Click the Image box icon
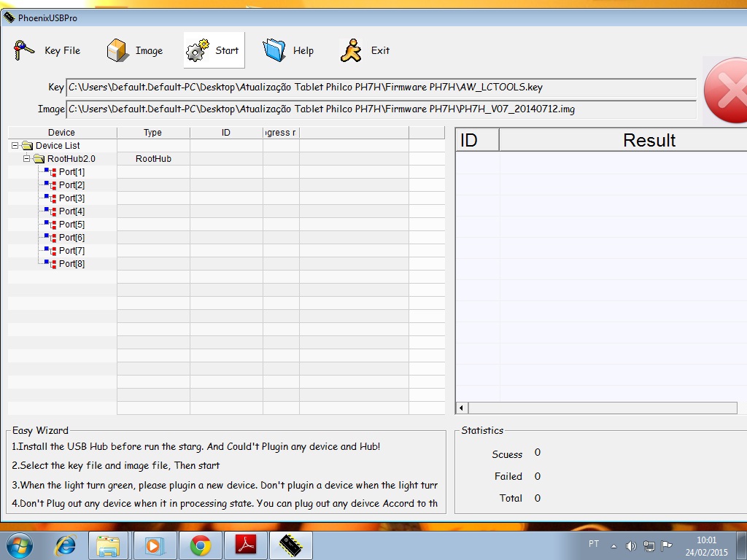 117,50
